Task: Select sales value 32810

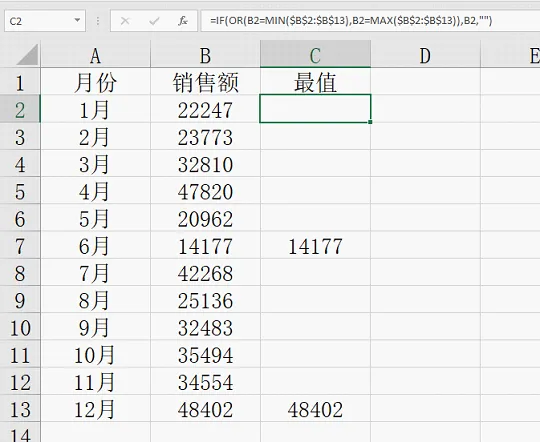Action: [205, 164]
